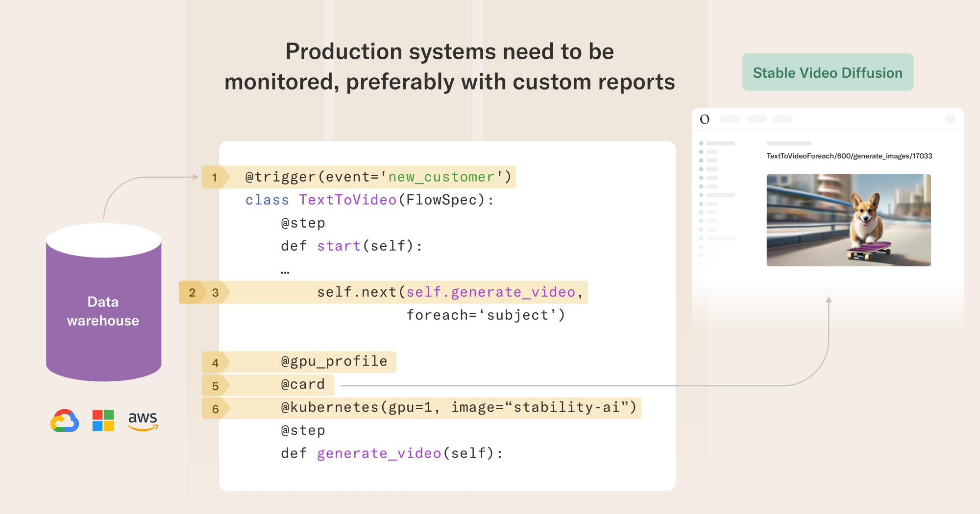Click the @step line above def start
Image resolution: width=980 pixels, height=514 pixels.
(303, 223)
